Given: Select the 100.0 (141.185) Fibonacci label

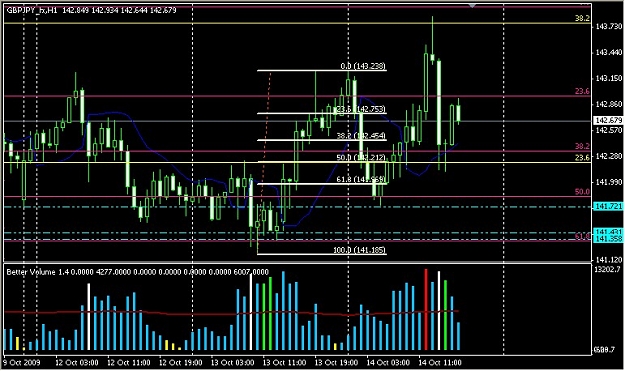Looking at the screenshot, I should click(360, 250).
